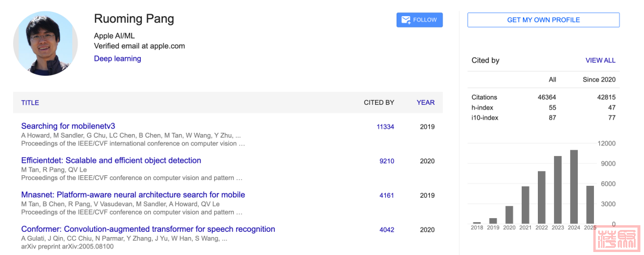Viewport: 644px width, 255px height.
Task: Open the Conformer speech recognition paper
Action: 148,229
